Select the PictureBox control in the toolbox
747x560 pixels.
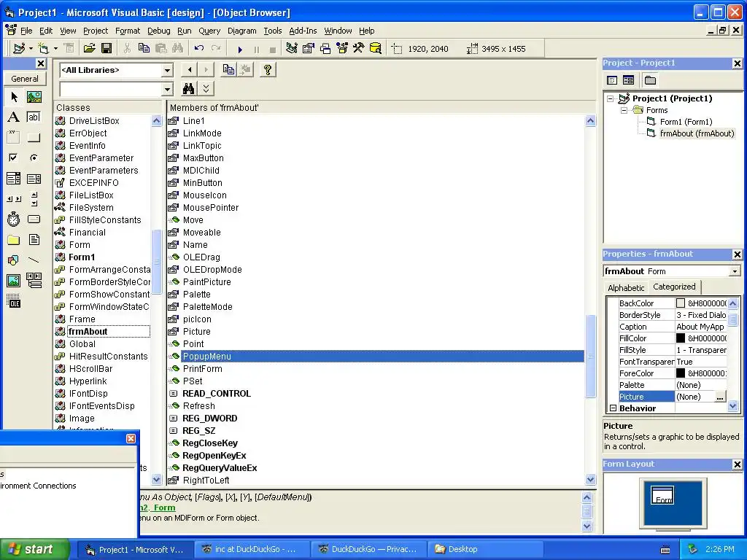coord(34,97)
